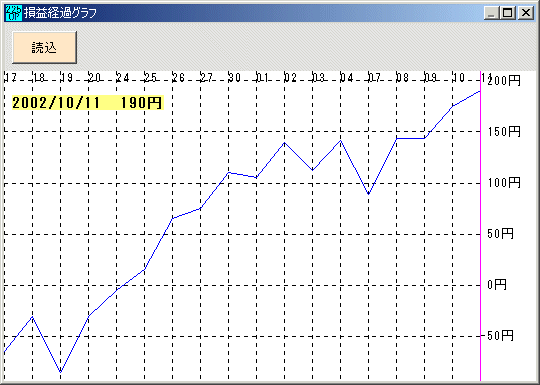
Task: Click the date label 07 on top axis
Action: pyautogui.click(x=375, y=78)
